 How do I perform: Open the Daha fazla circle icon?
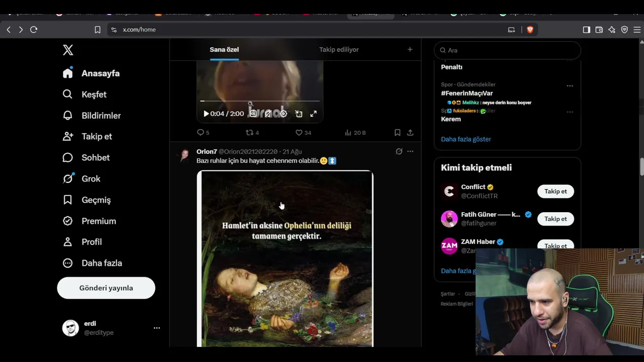point(68,263)
